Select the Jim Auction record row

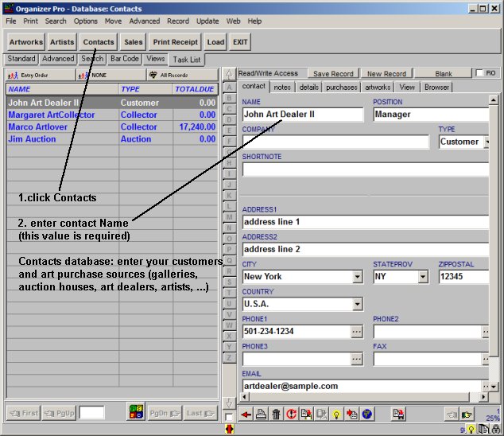[111, 139]
